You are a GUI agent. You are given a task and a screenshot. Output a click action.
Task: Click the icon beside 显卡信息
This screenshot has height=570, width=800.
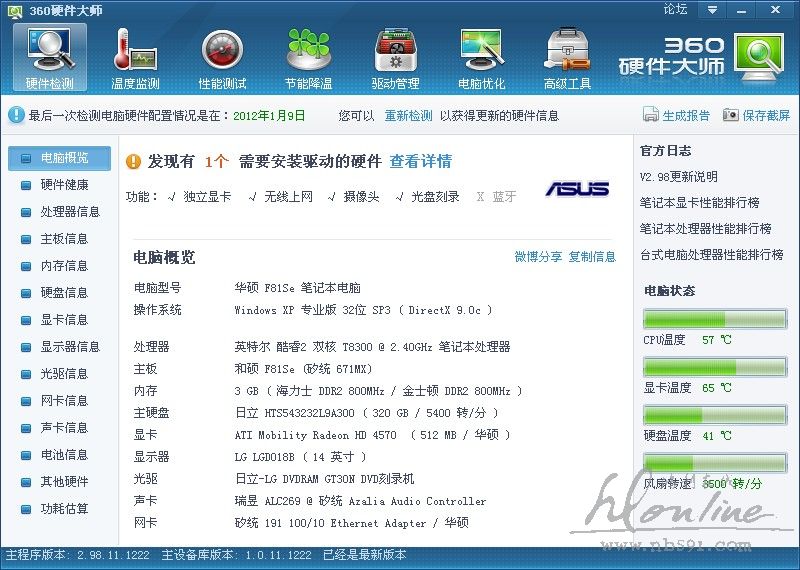pyautogui.click(x=26, y=320)
